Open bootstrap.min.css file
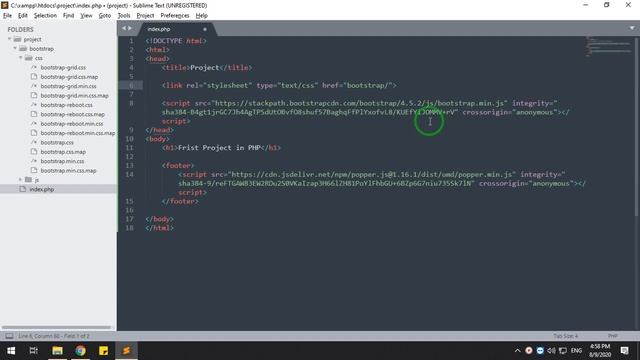This screenshot has height=360, width=640. coord(62,161)
